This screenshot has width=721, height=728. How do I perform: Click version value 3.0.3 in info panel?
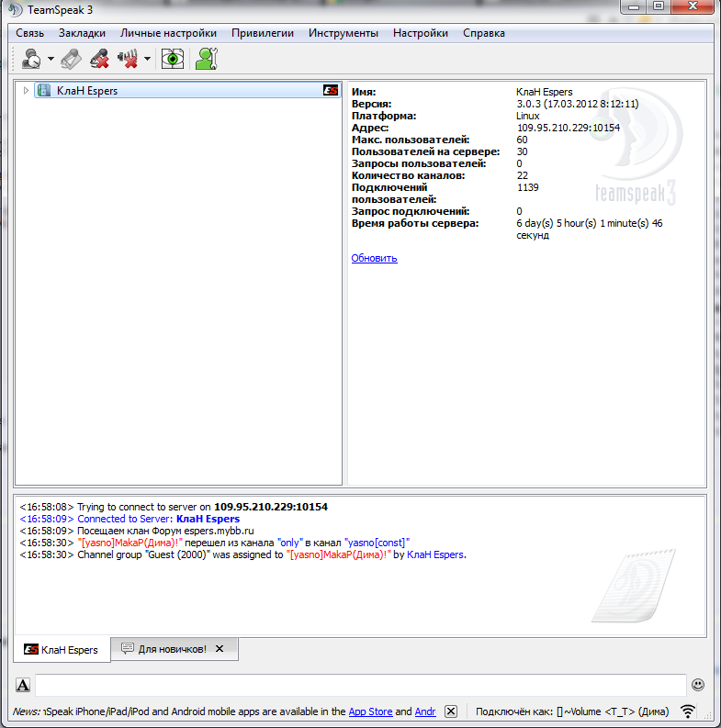point(578,104)
